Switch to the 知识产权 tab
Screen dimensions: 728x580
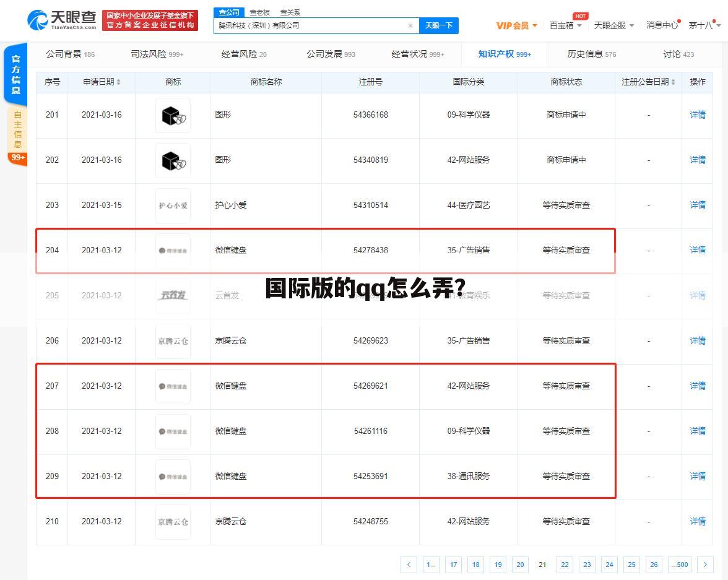[x=505, y=54]
